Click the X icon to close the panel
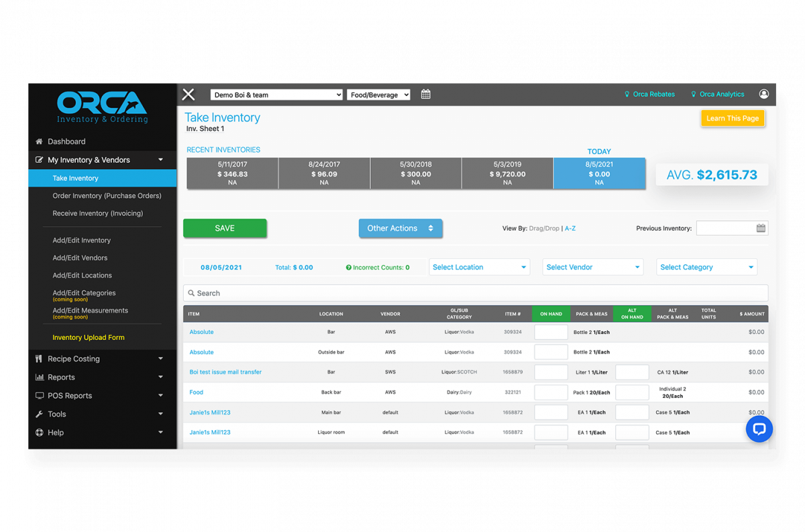Viewport: 805px width, 532px height. tap(188, 94)
